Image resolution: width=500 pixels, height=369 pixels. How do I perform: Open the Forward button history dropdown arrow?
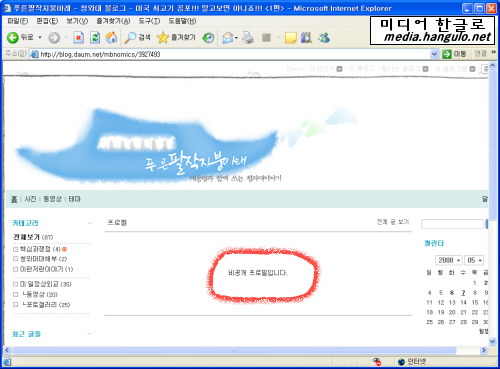(66, 37)
